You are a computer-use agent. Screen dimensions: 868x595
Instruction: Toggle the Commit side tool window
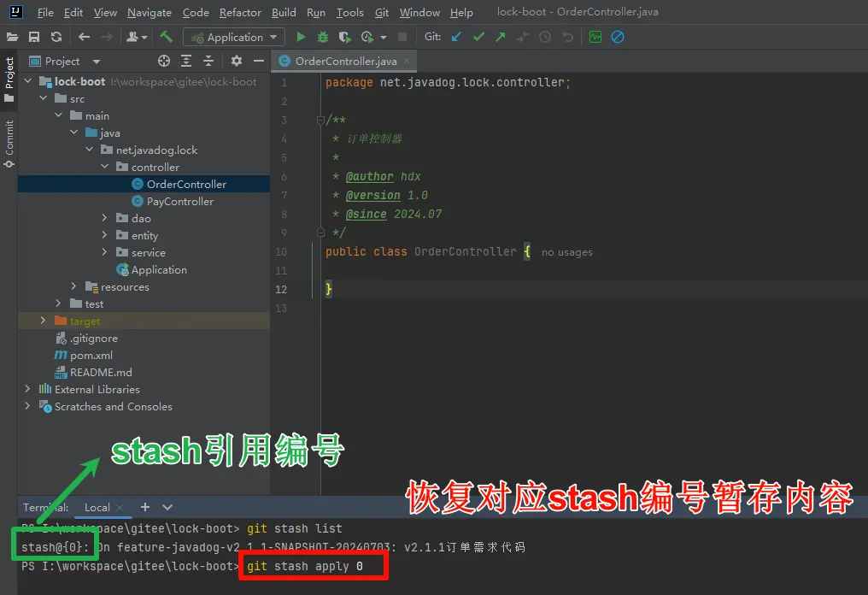pyautogui.click(x=9, y=142)
